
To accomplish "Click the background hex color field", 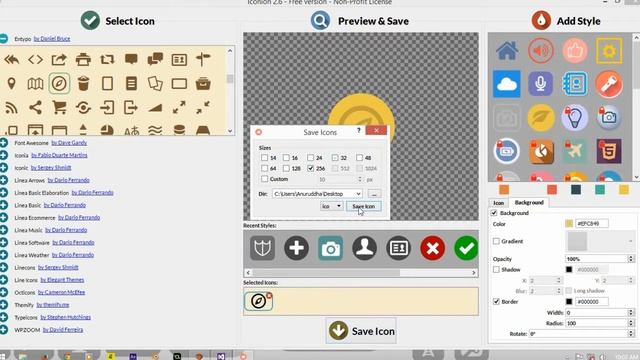I will click(x=592, y=223).
